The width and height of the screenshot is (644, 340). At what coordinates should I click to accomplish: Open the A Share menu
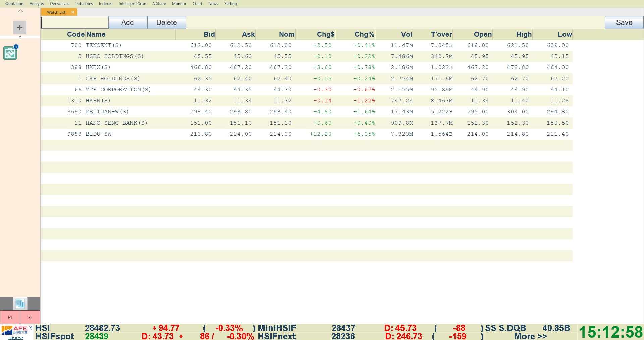coord(159,4)
